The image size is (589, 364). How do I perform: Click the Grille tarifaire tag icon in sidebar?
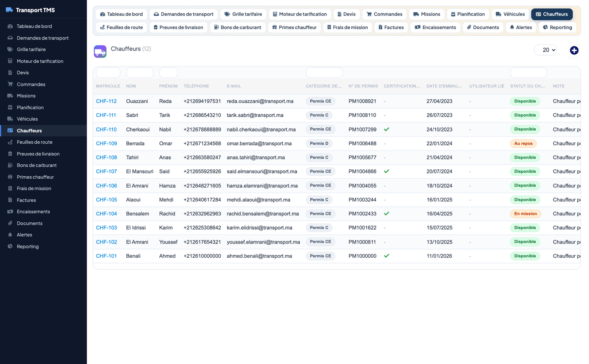tap(10, 49)
